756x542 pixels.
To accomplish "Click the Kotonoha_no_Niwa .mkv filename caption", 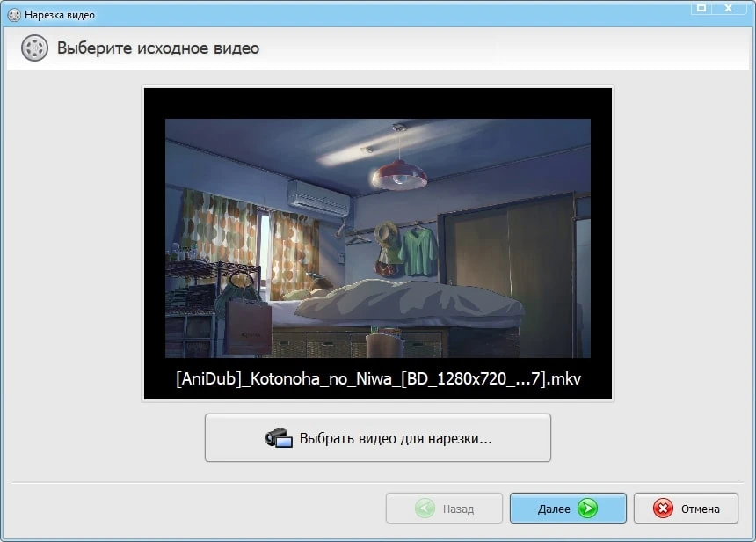I will 378,378.
